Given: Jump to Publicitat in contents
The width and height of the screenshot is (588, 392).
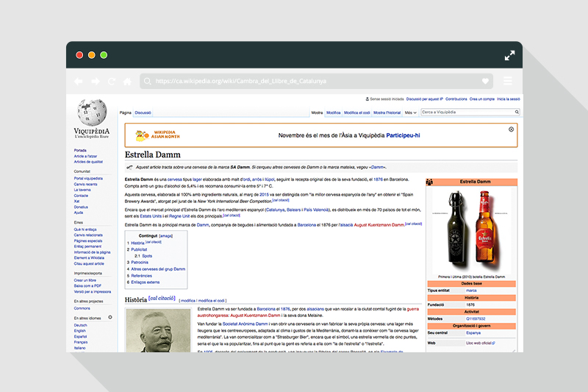Looking at the screenshot, I should coord(139,249).
